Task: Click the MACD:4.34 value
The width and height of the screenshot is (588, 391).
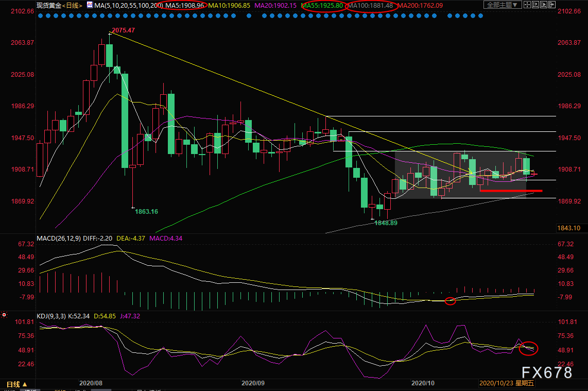Action: (x=166, y=239)
